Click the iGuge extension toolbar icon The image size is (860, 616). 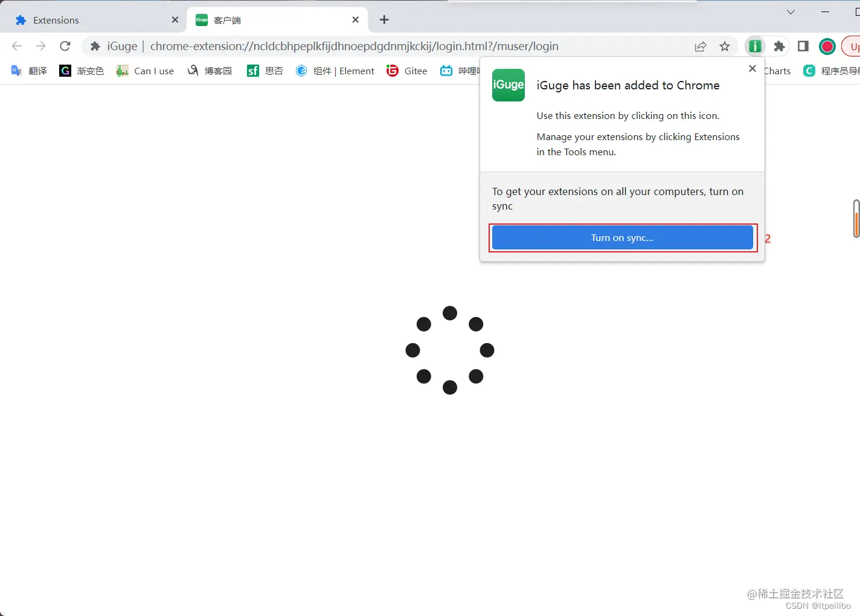pos(755,46)
